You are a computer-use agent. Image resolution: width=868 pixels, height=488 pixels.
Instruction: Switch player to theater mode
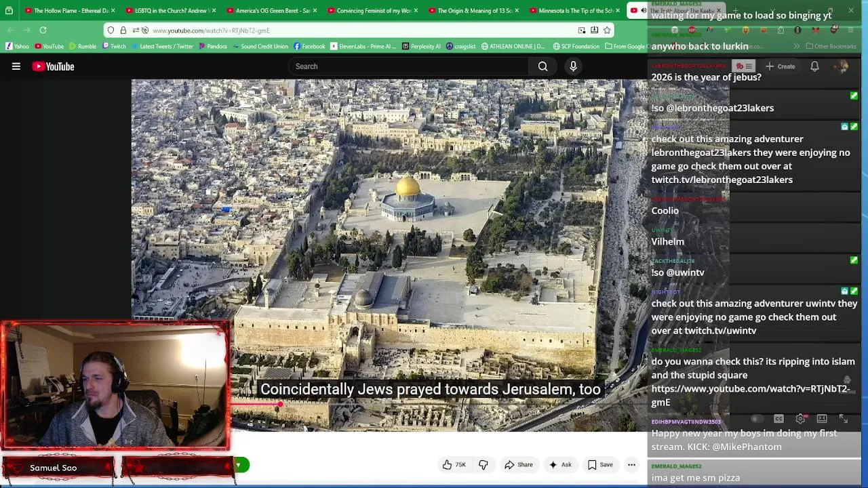[x=822, y=419]
